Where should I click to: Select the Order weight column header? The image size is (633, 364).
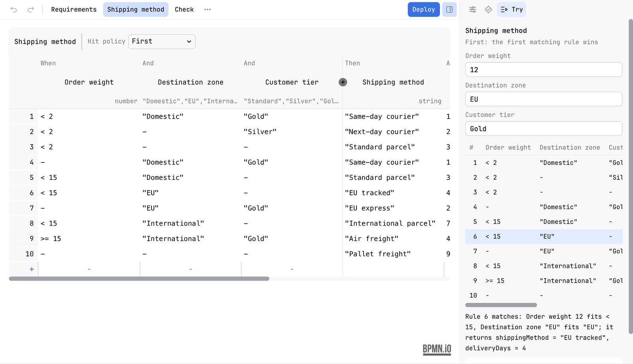tap(89, 82)
